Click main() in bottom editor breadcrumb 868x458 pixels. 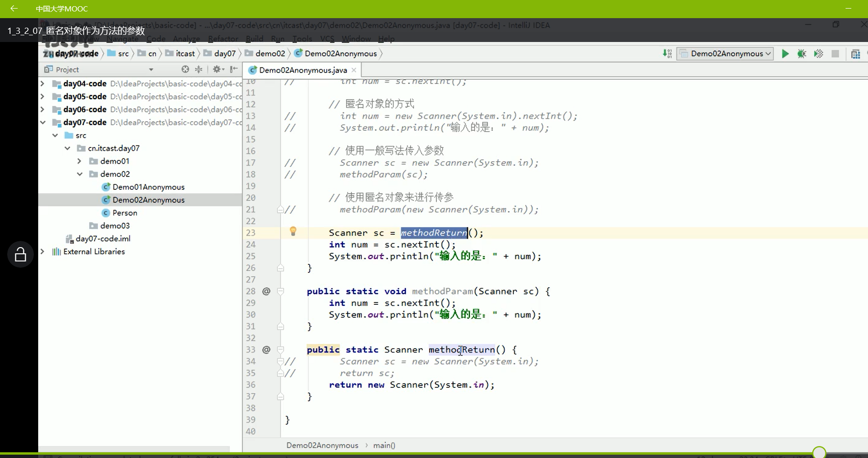(384, 445)
